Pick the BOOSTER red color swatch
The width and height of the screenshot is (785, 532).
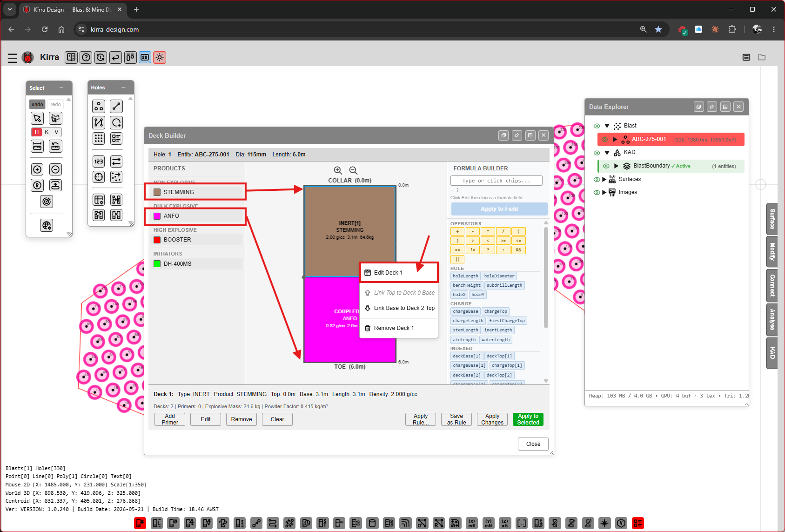tap(157, 240)
